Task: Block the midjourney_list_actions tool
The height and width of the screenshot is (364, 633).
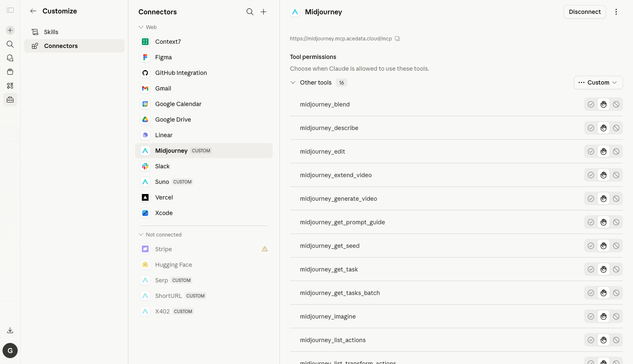Action: tap(616, 340)
